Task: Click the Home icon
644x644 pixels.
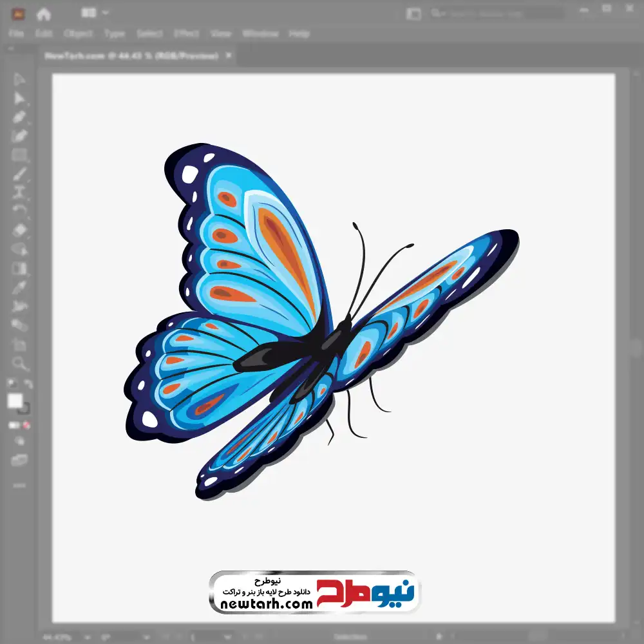Action: tap(43, 13)
